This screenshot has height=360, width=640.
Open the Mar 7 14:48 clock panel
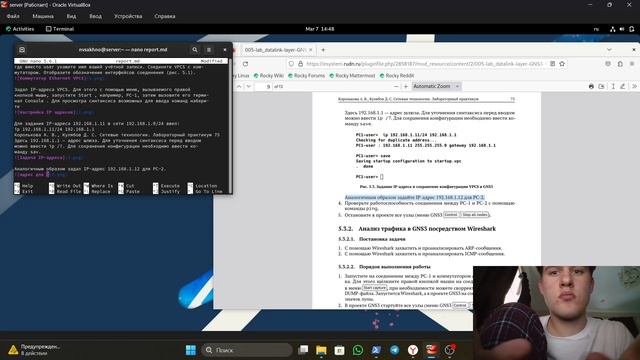(320, 29)
